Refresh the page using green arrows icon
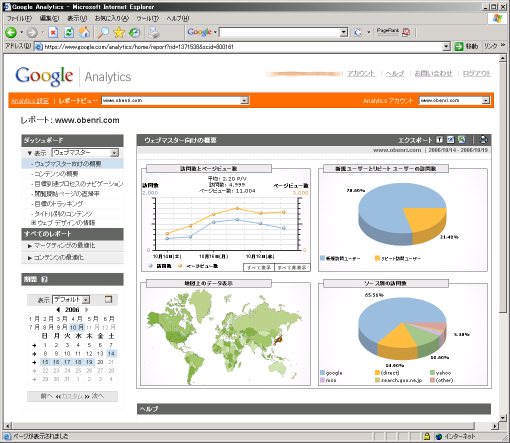 pos(69,32)
